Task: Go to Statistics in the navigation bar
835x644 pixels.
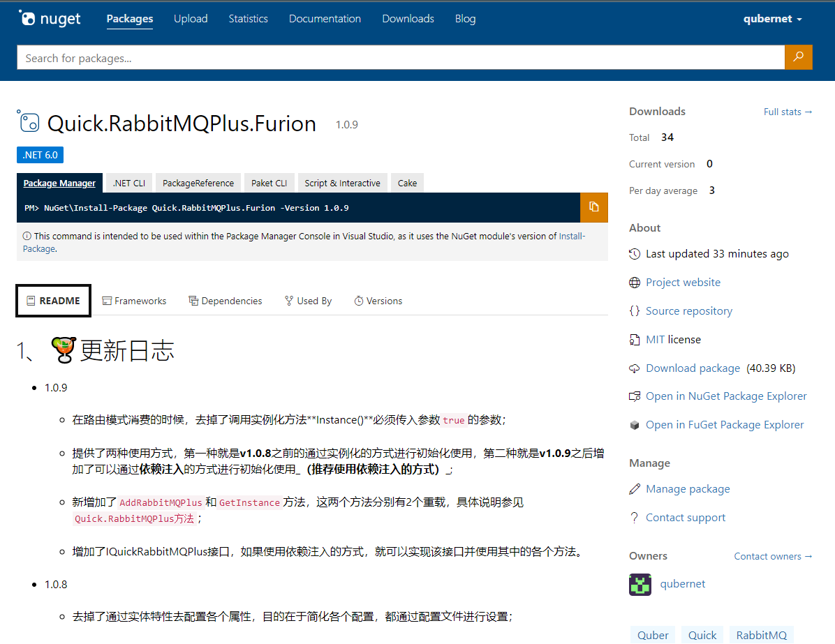Action: [248, 19]
